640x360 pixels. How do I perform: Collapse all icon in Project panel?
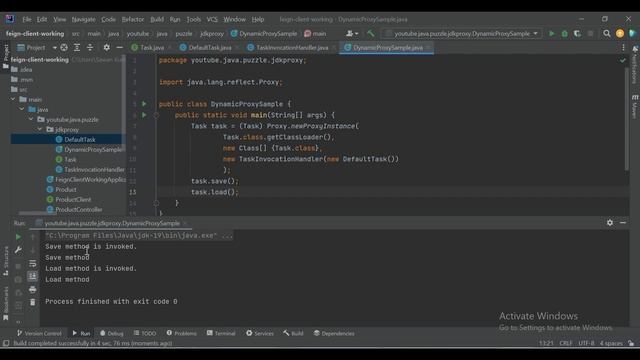point(90,48)
